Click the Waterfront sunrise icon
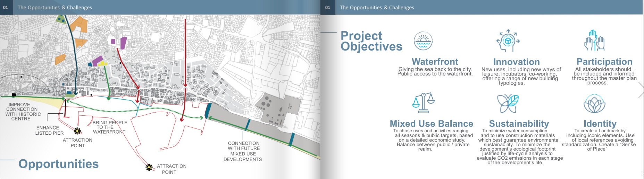Image resolution: width=644 pixels, height=179 pixels. point(423,41)
